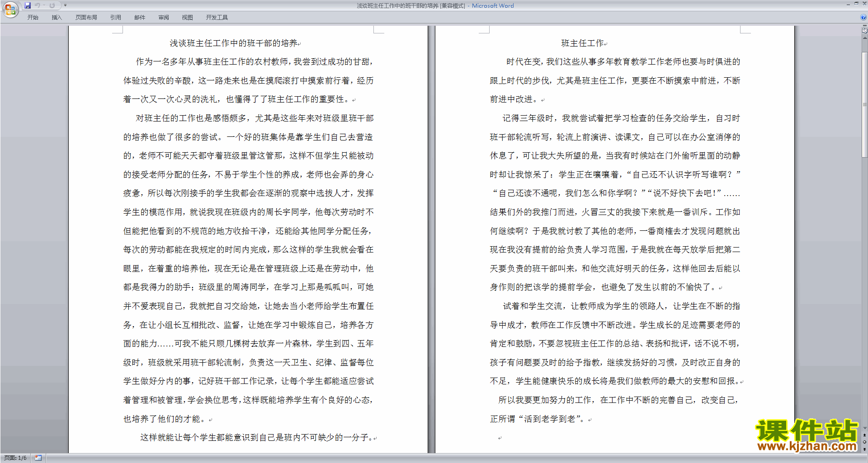Click the line starting 试着和学生交流
This screenshot has width=868, height=463.
point(621,306)
